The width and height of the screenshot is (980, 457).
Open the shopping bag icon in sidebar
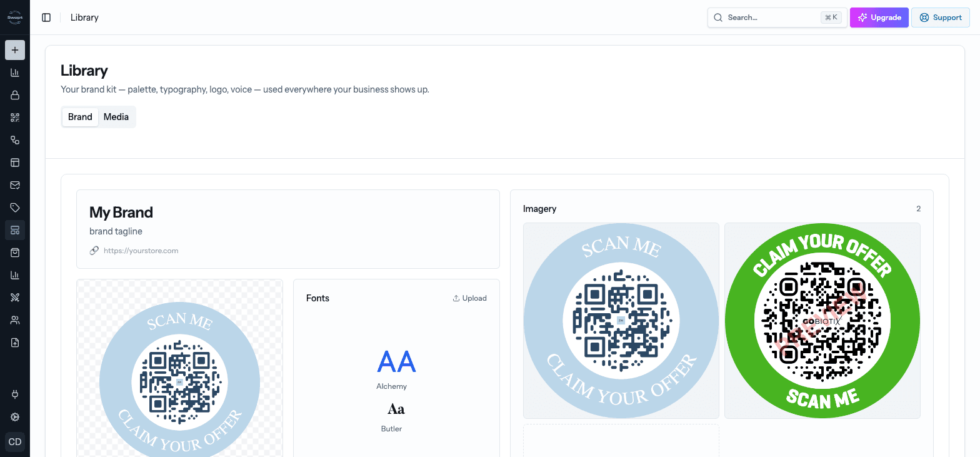tap(15, 253)
